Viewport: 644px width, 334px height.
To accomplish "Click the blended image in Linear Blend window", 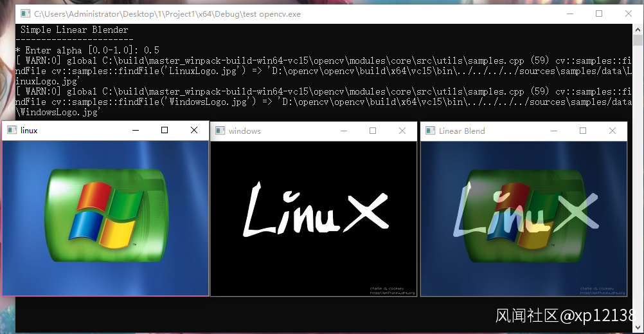I will (524, 218).
